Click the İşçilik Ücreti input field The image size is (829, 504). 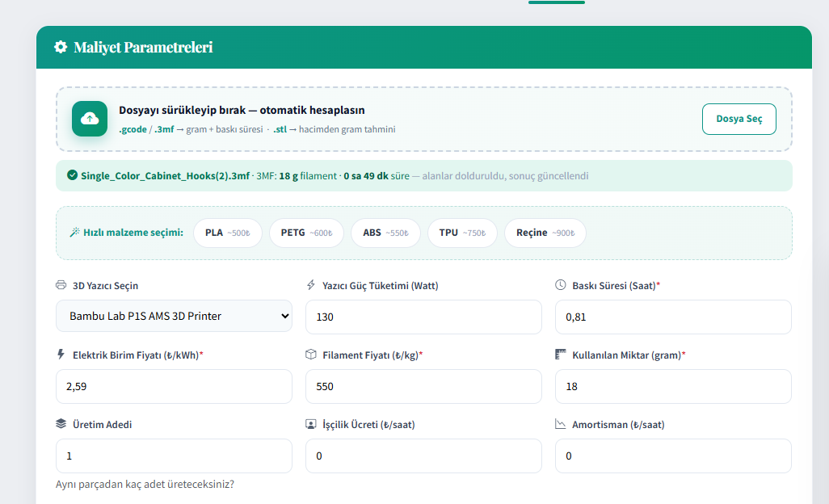(x=423, y=456)
